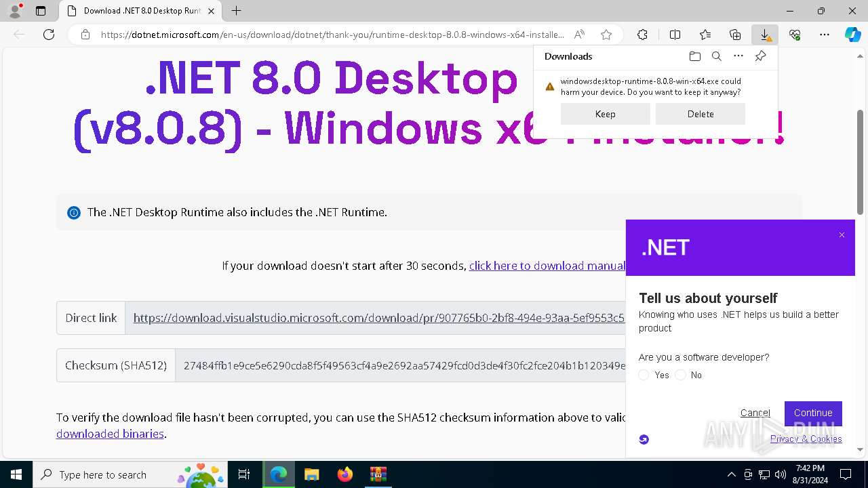Open the Collections icon

click(735, 35)
